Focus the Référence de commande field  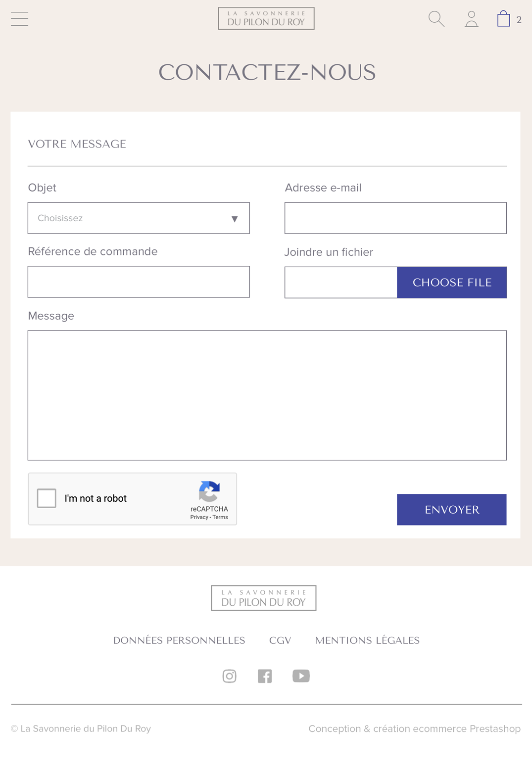139,282
